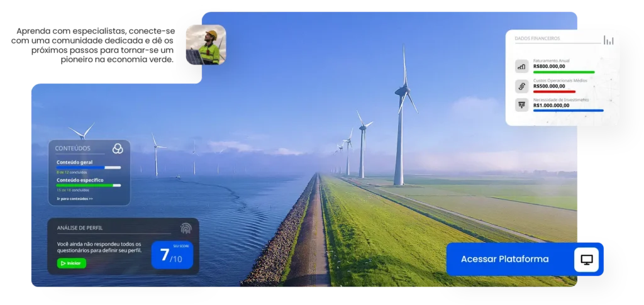Click the 'DADOS FINANCEIROS' heading
The height and width of the screenshot is (305, 644).
tap(537, 38)
